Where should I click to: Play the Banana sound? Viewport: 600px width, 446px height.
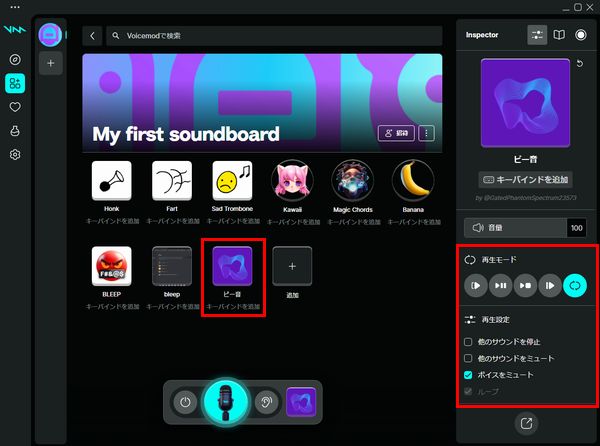[x=413, y=181]
